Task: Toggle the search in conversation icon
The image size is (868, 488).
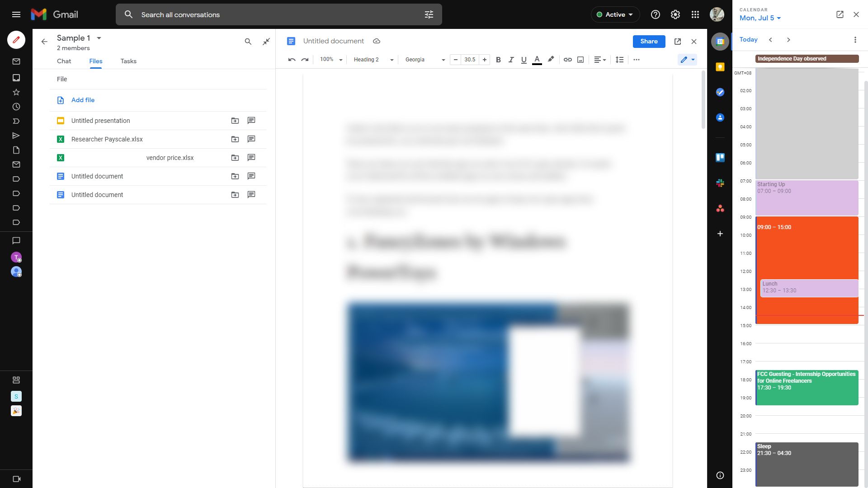Action: (248, 41)
